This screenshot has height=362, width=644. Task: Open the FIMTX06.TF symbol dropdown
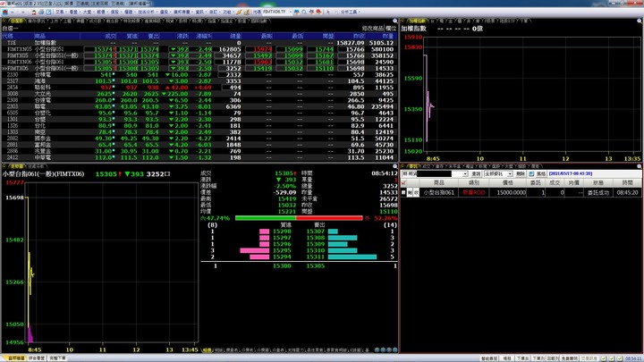click(290, 12)
